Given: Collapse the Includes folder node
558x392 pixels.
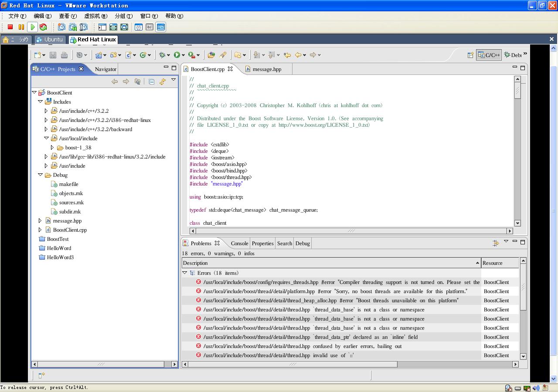Looking at the screenshot, I should (x=40, y=101).
